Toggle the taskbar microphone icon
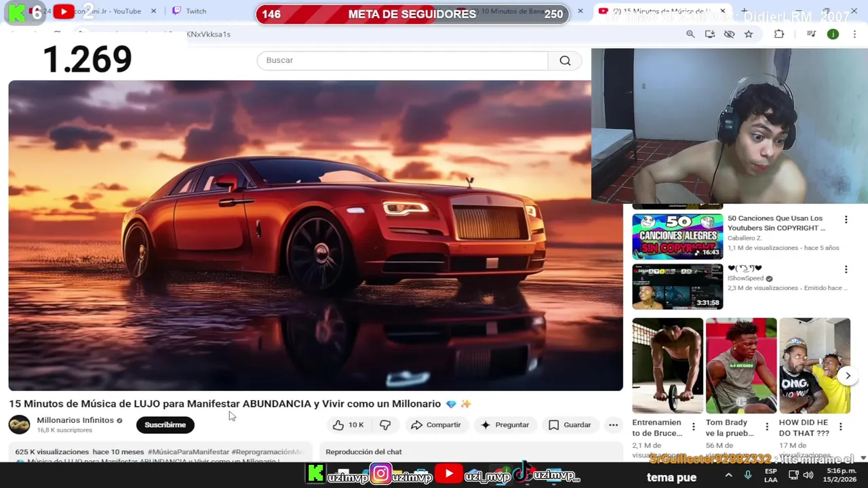 pos(748,475)
